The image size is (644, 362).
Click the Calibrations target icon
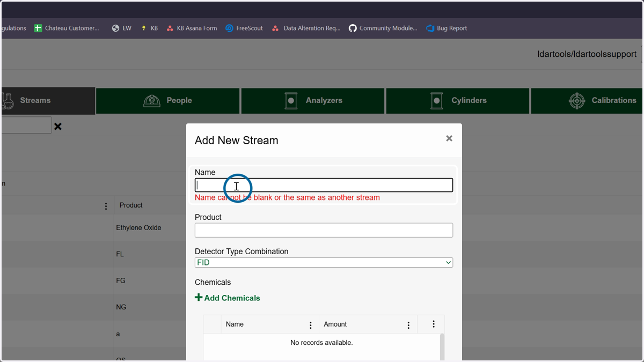coord(577,101)
